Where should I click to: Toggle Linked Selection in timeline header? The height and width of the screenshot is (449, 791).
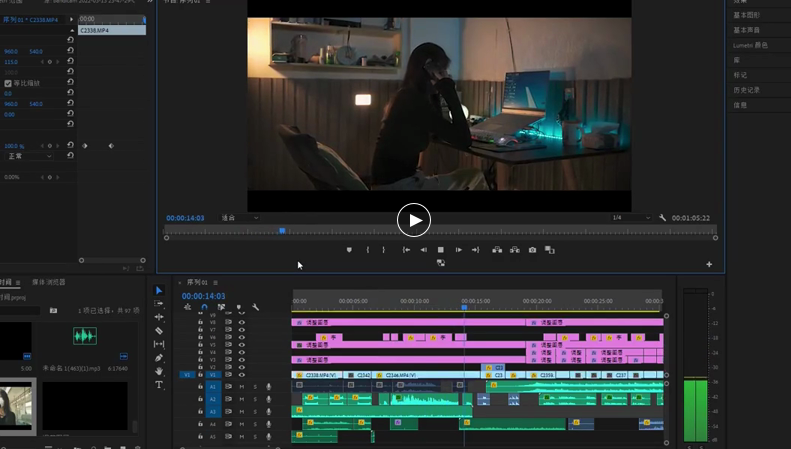pos(221,307)
